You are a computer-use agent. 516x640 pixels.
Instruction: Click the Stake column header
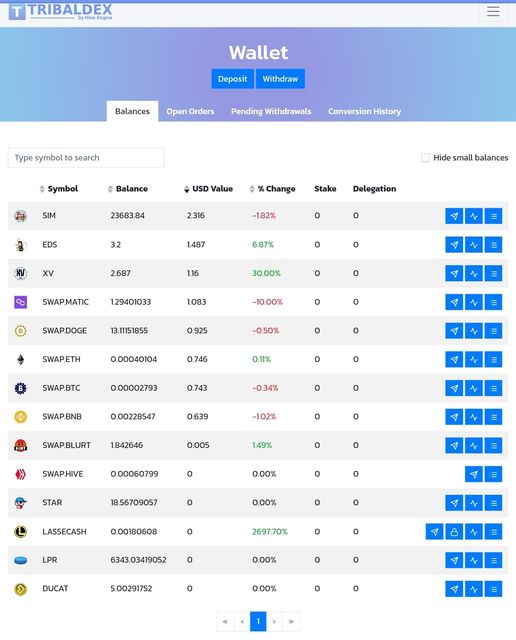tap(325, 189)
